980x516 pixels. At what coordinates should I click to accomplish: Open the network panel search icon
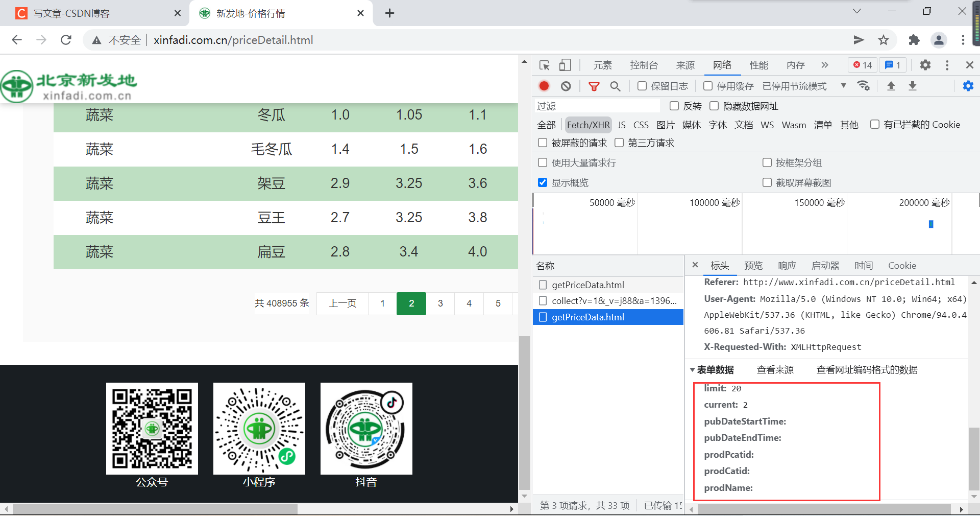point(615,86)
